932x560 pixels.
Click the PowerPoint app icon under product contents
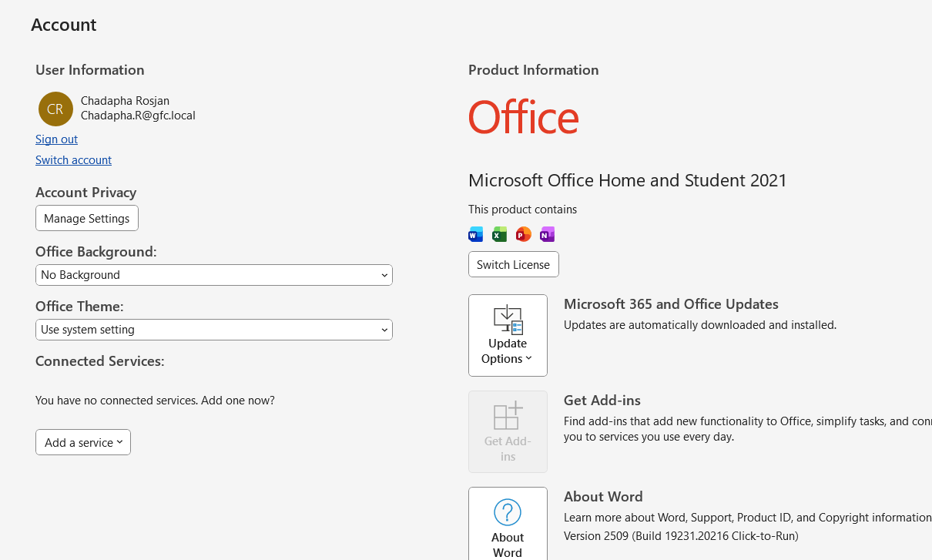(x=523, y=234)
